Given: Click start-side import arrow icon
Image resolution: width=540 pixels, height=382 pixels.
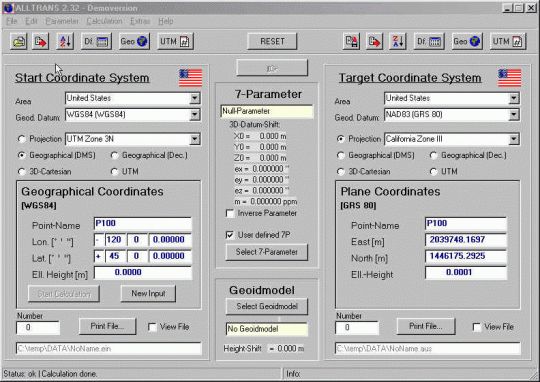Looking at the screenshot, I should coord(41,42).
